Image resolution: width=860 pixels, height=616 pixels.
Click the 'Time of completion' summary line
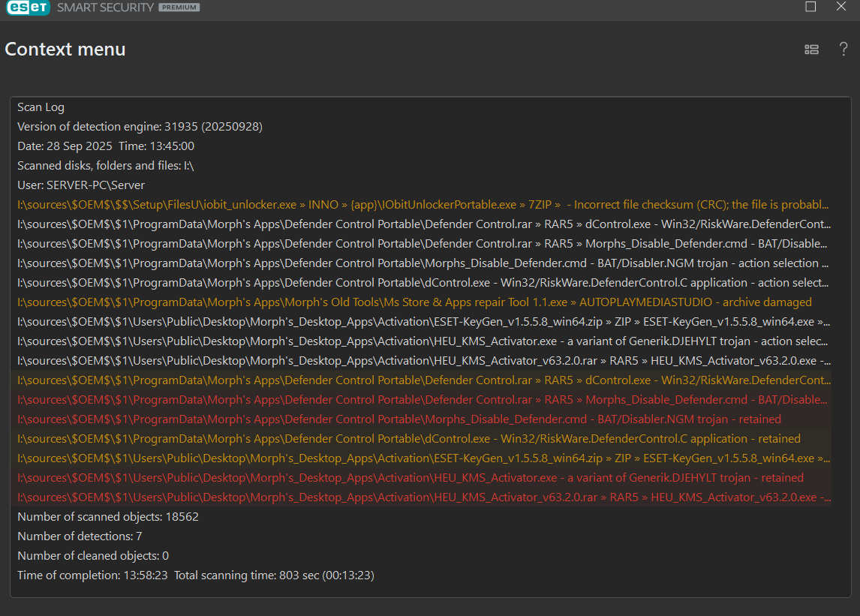coord(195,575)
